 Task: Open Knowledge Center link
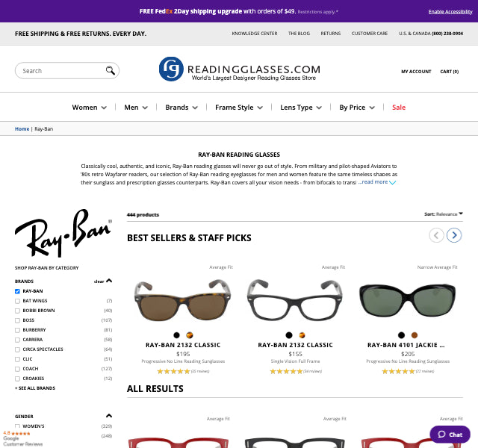[x=255, y=33]
